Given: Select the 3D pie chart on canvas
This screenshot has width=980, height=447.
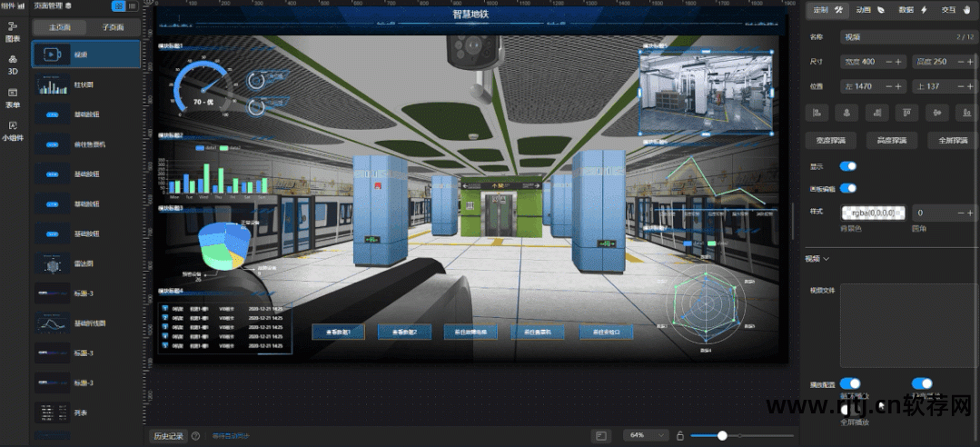Looking at the screenshot, I should [x=225, y=247].
